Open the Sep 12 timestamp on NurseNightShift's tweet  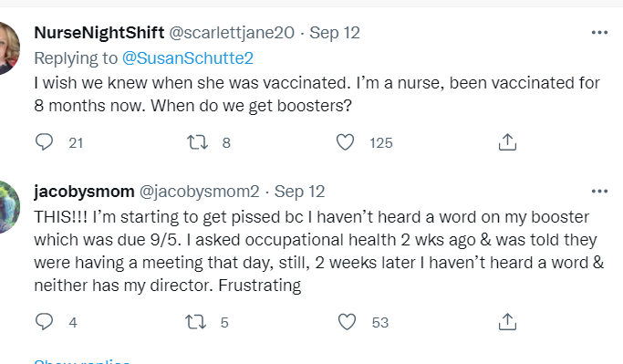point(335,33)
